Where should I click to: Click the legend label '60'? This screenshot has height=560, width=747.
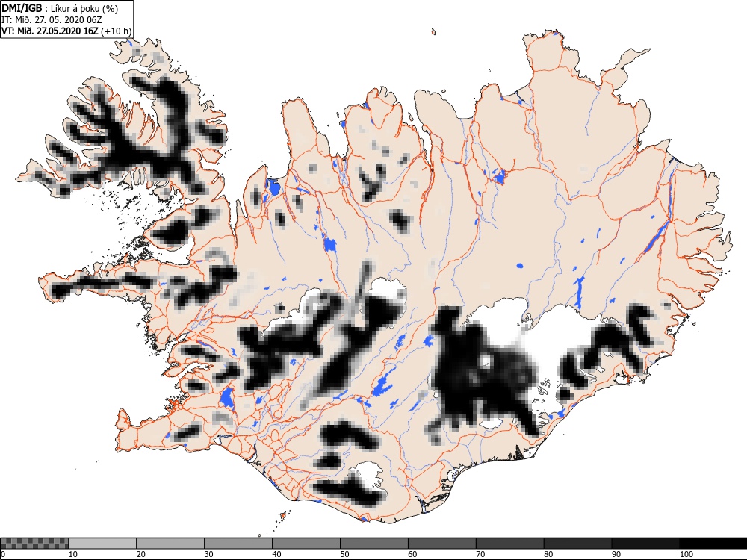[412, 554]
